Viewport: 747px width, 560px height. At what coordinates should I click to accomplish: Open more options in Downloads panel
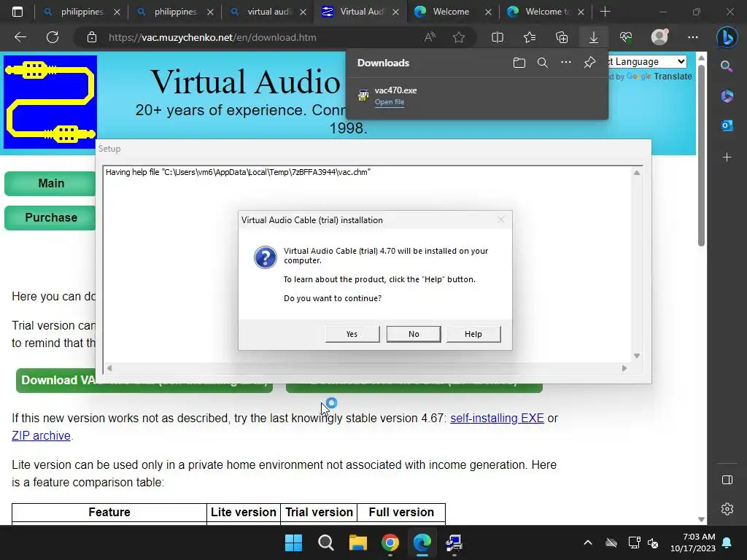point(565,63)
